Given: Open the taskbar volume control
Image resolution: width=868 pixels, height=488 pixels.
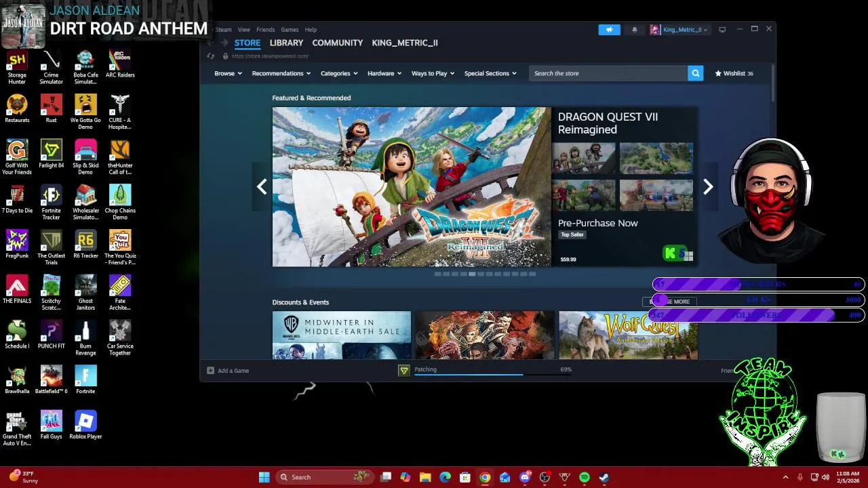Looking at the screenshot, I should click(825, 477).
